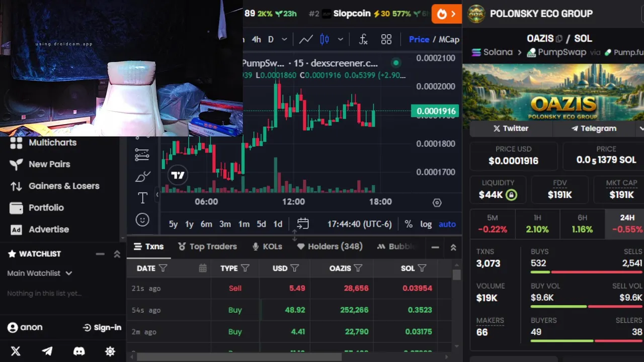Screen dimensions: 644x362
Task: Set chart range to 5y
Action: pyautogui.click(x=173, y=224)
